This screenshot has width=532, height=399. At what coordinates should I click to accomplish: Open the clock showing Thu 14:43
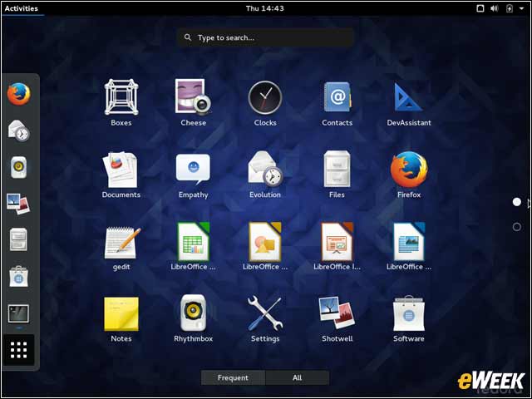[265, 8]
